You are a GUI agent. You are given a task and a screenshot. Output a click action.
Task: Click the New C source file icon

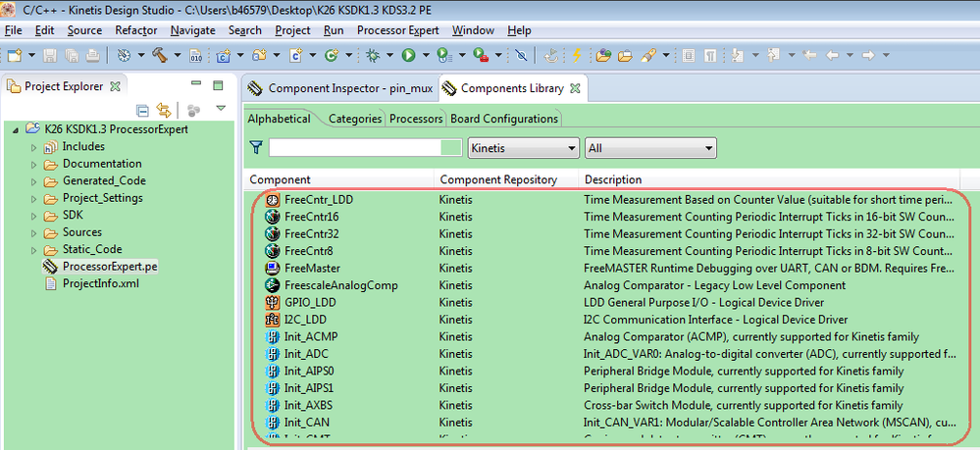coord(295,56)
